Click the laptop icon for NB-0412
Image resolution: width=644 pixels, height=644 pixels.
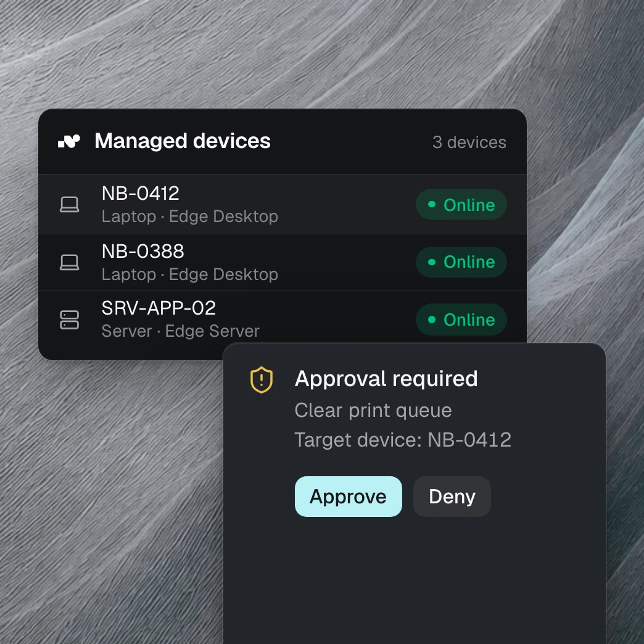tap(70, 204)
